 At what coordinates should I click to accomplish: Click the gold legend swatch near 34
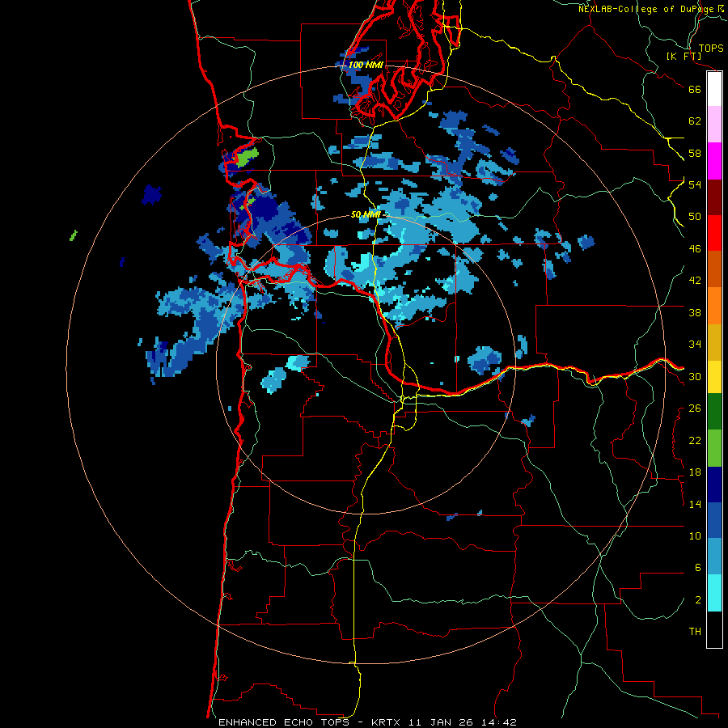click(x=714, y=341)
